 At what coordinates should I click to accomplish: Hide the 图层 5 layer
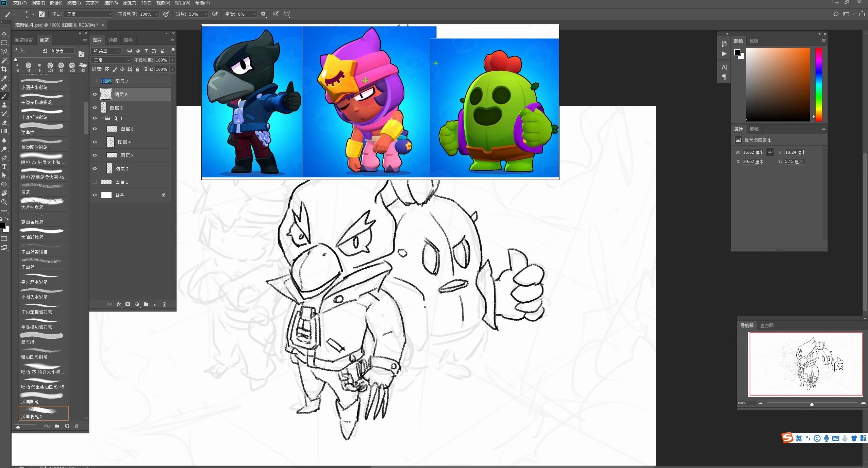pos(95,108)
